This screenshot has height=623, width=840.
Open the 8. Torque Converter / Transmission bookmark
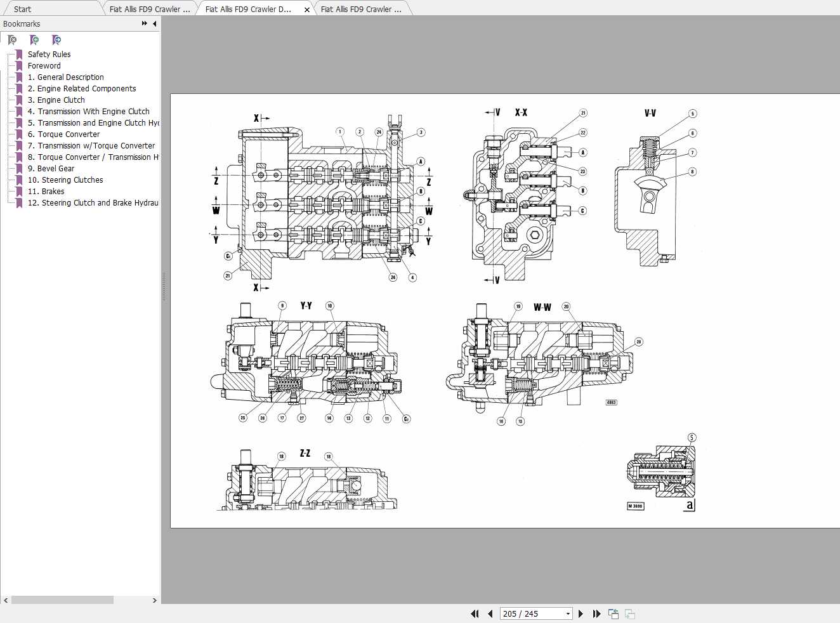coord(93,157)
